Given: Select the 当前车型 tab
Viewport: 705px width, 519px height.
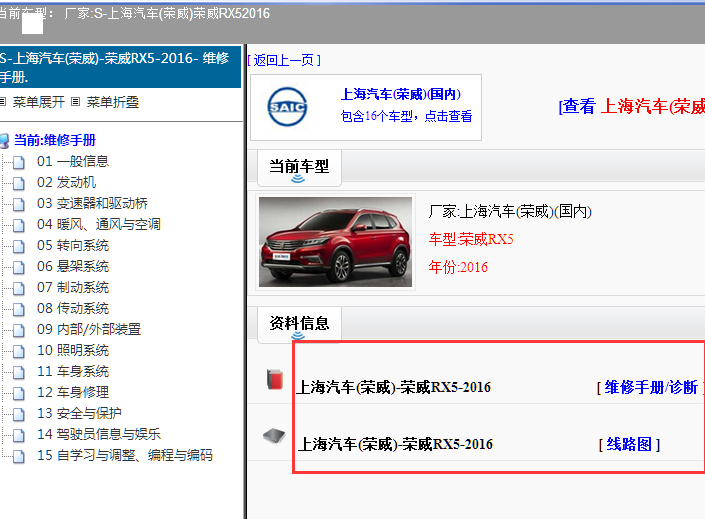Looking at the screenshot, I should 299,167.
